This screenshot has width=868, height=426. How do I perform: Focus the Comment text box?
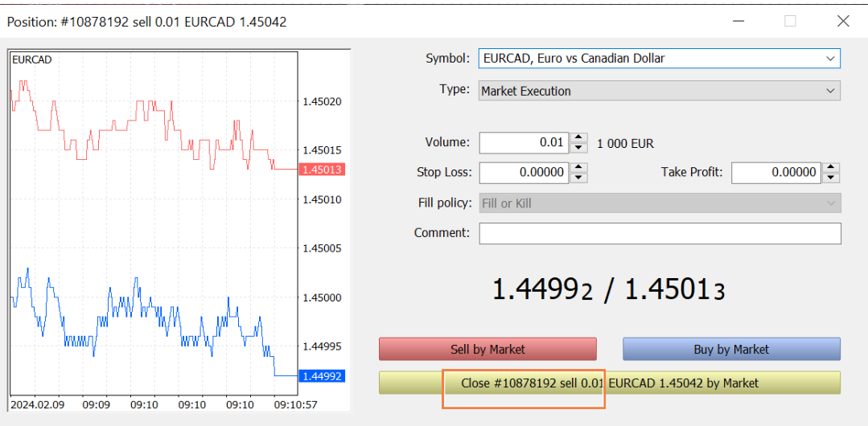[x=660, y=234]
